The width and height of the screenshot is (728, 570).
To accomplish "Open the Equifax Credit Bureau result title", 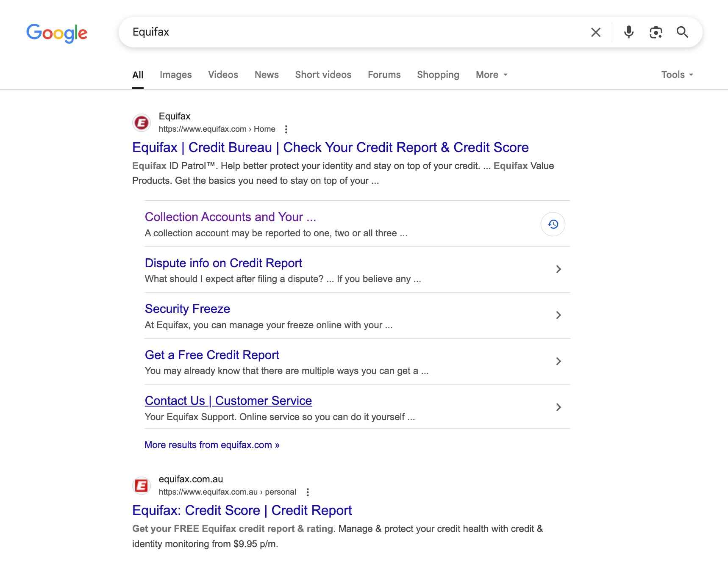I will (330, 147).
